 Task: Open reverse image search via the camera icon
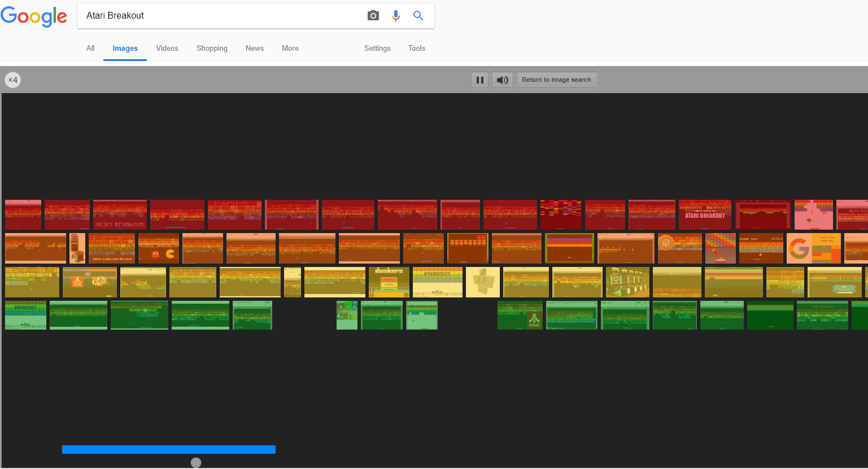373,15
